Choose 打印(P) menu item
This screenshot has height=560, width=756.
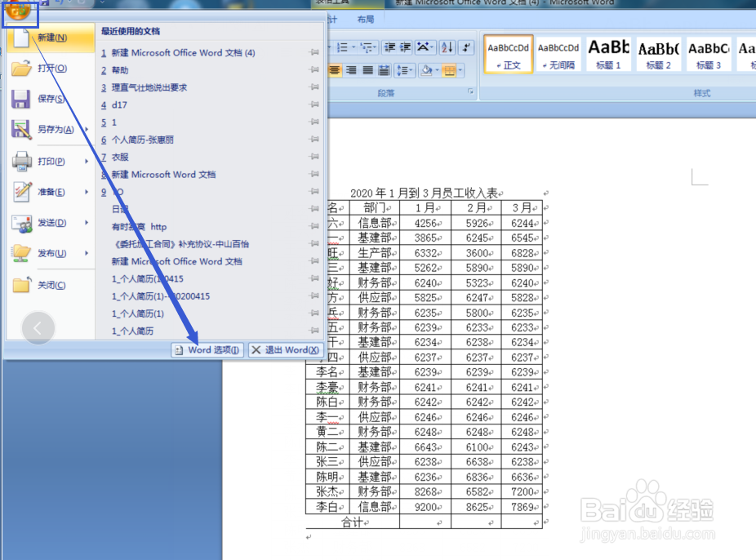(51, 161)
